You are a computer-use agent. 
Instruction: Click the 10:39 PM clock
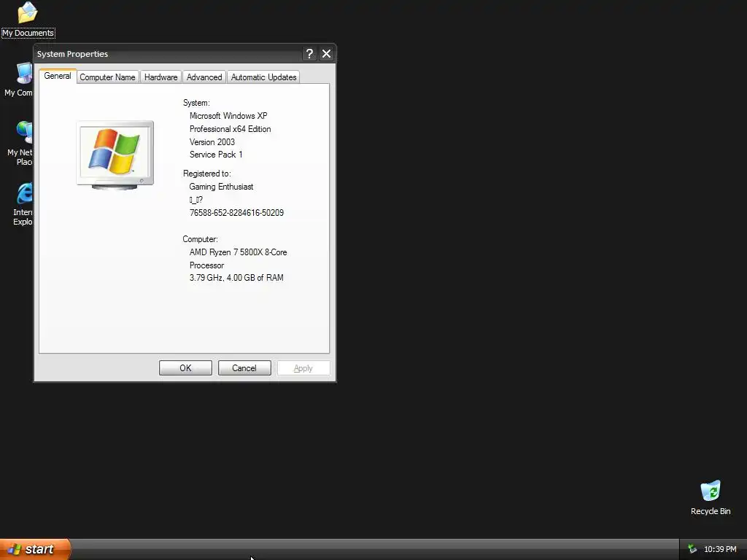720,549
